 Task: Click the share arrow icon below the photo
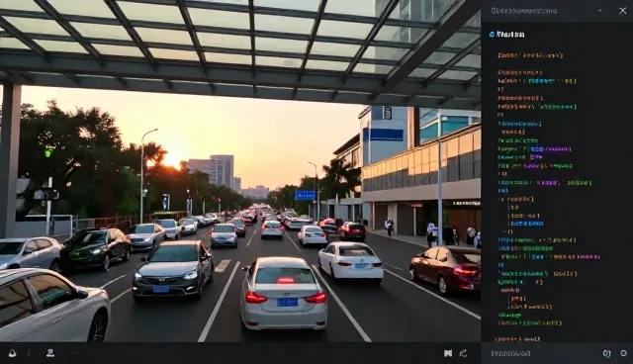464,353
